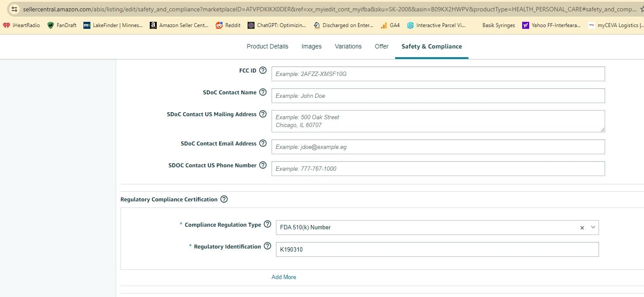
Task: Show help for Regulatory Compliance Certification
Action: 224,199
